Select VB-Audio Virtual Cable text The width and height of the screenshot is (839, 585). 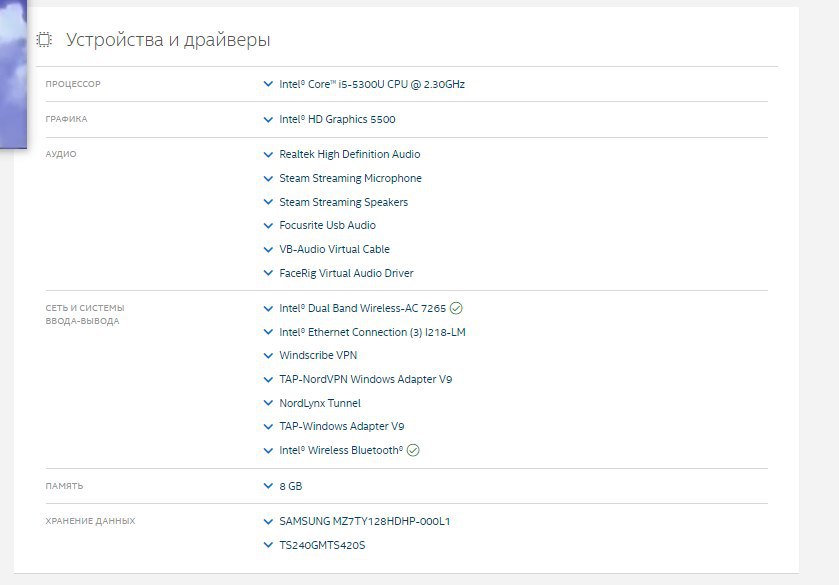(334, 249)
